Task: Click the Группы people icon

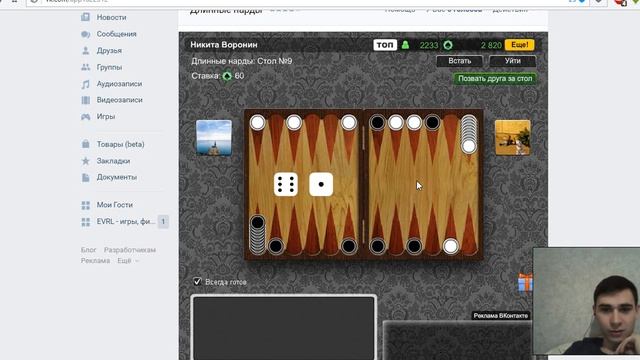Action: tap(85, 67)
